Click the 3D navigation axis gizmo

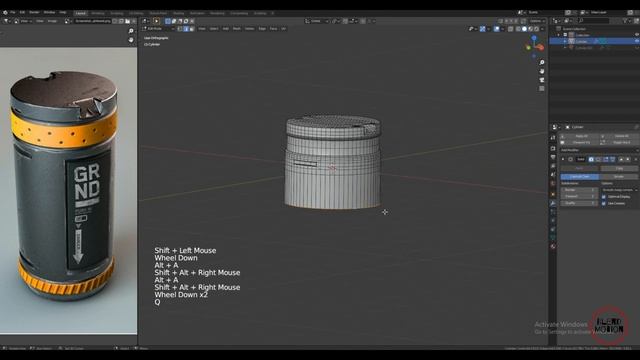(535, 46)
